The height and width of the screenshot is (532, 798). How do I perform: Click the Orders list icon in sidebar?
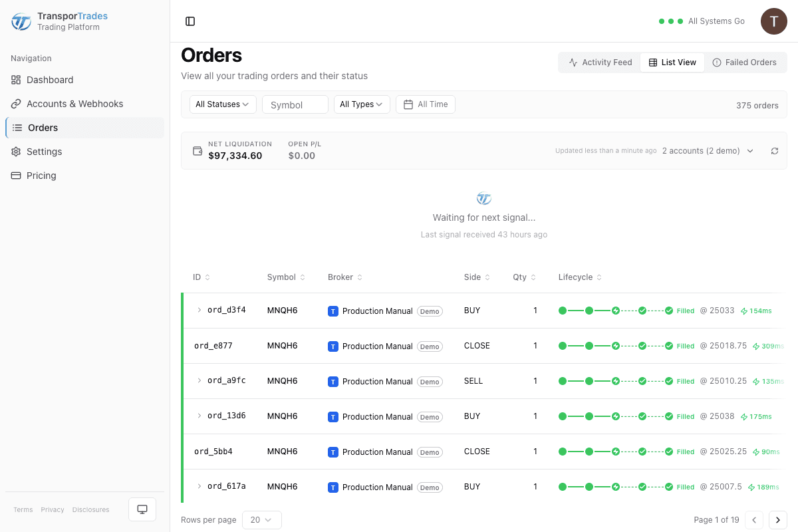pos(17,128)
